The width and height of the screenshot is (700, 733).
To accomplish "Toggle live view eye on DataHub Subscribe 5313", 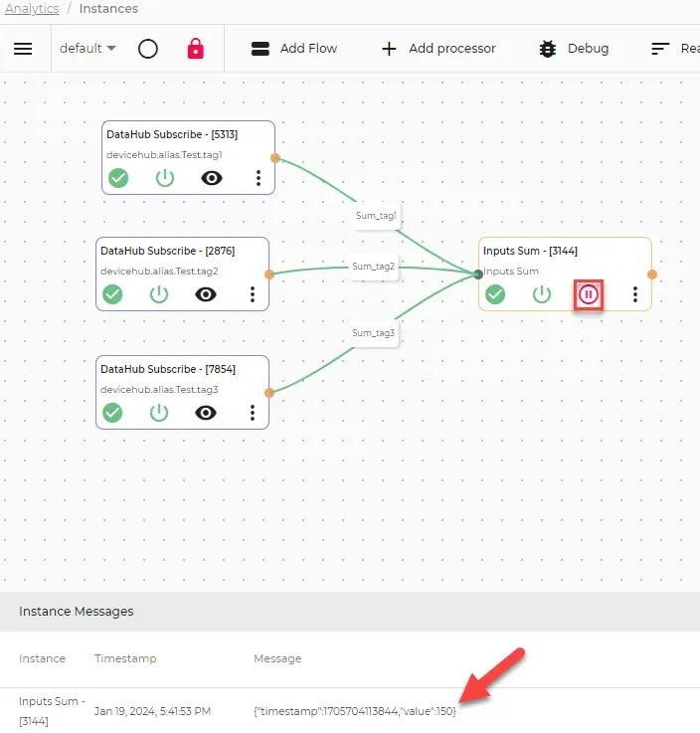I will 212,178.
